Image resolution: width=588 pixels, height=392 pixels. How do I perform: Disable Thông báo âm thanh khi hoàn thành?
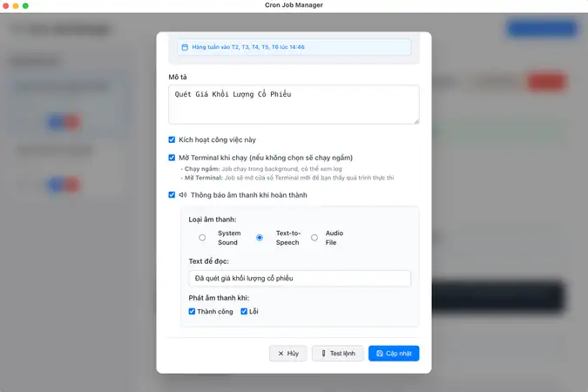(x=172, y=194)
